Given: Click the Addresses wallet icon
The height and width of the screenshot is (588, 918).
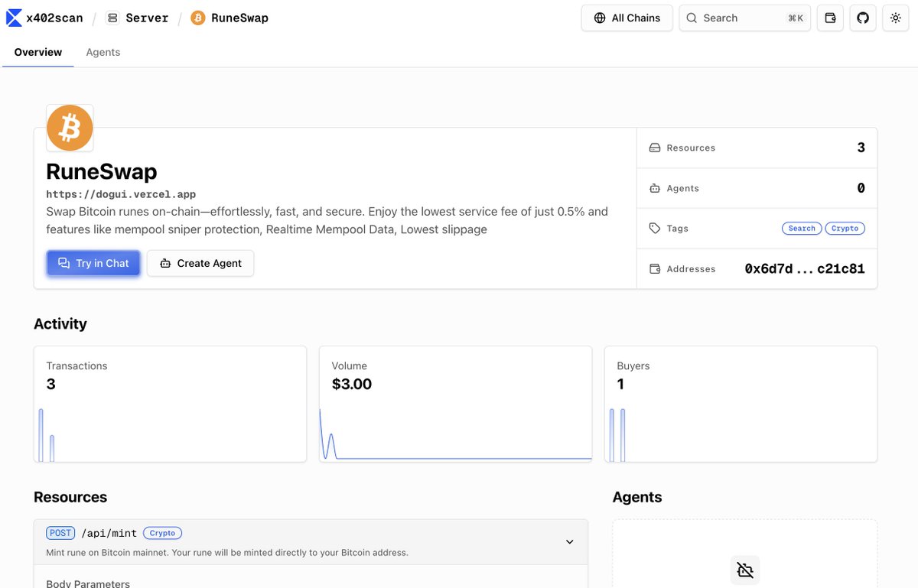Looking at the screenshot, I should (655, 268).
